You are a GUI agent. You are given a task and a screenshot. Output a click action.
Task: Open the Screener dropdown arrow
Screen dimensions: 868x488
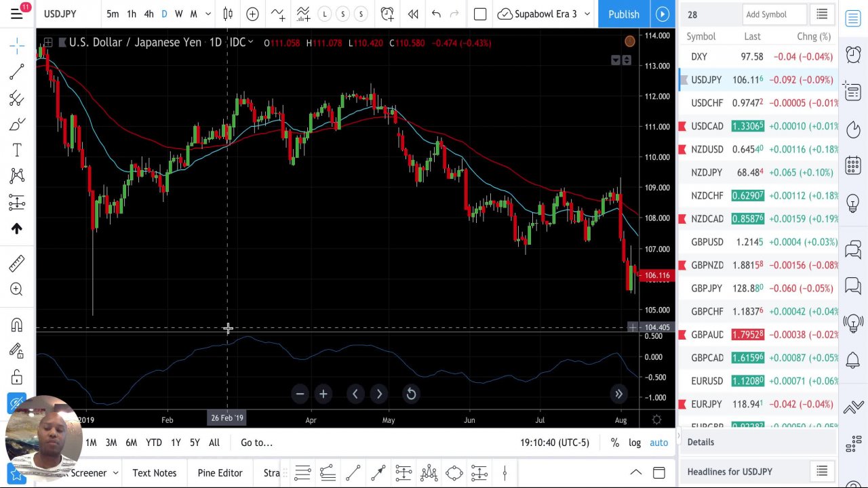[115, 473]
